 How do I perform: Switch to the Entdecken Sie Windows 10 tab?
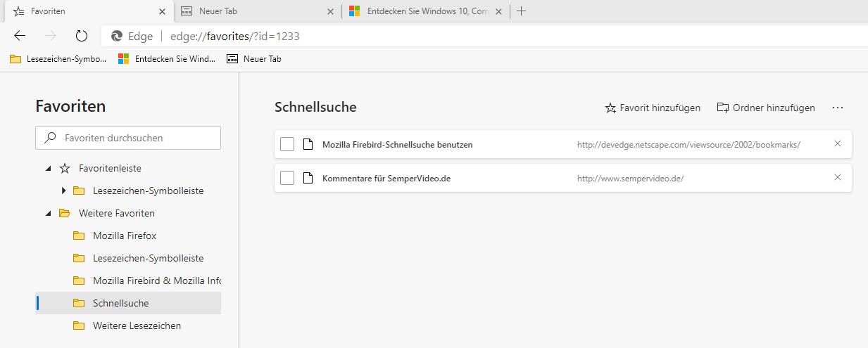click(419, 11)
